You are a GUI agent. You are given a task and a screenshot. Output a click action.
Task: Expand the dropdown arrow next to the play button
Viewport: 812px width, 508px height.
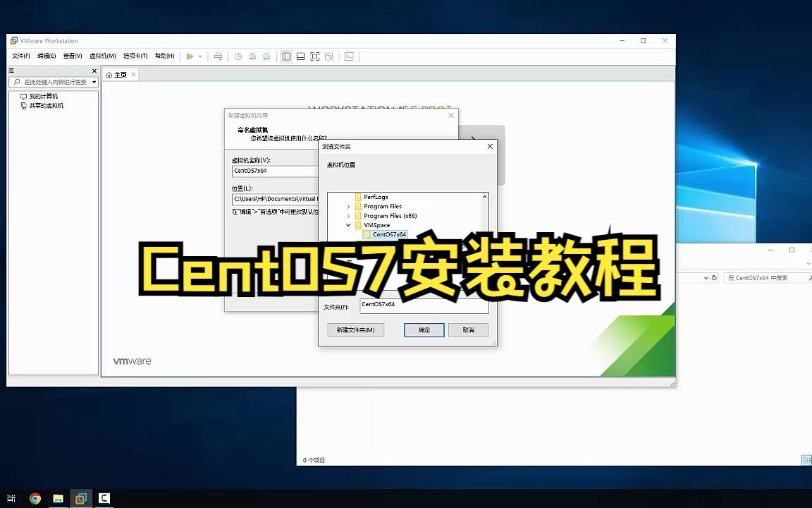coord(200,56)
